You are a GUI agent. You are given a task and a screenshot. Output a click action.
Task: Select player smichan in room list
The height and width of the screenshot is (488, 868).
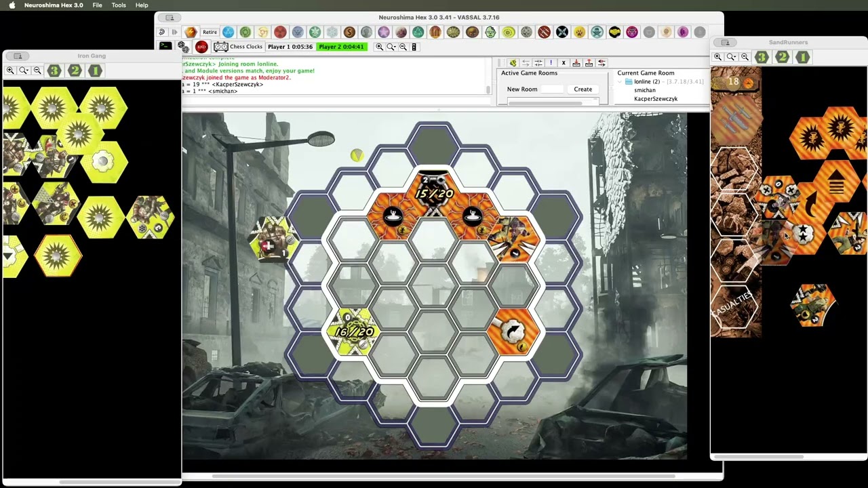[645, 90]
